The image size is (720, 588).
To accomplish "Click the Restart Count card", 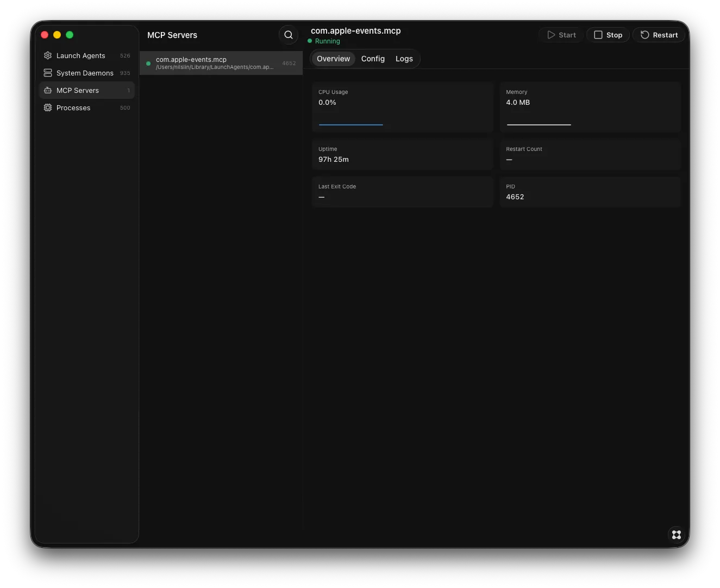I will coord(590,155).
